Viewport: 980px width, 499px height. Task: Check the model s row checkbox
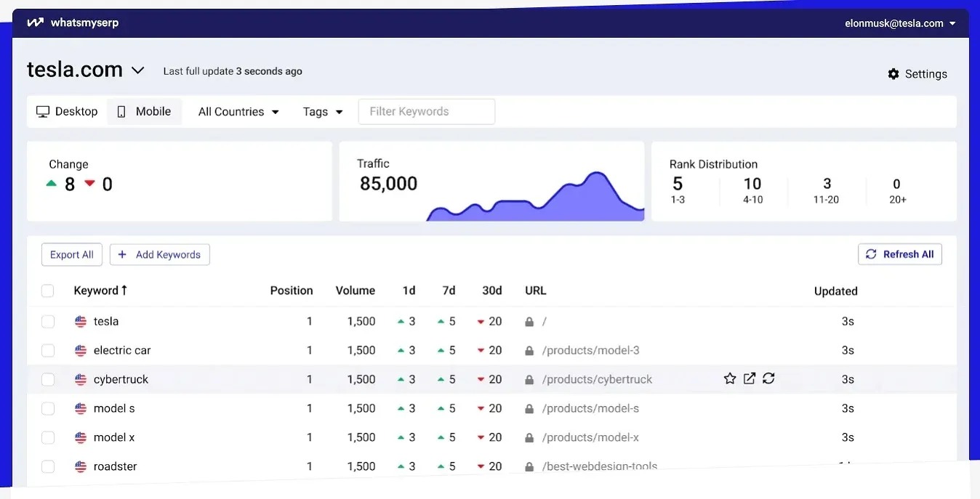pos(48,408)
